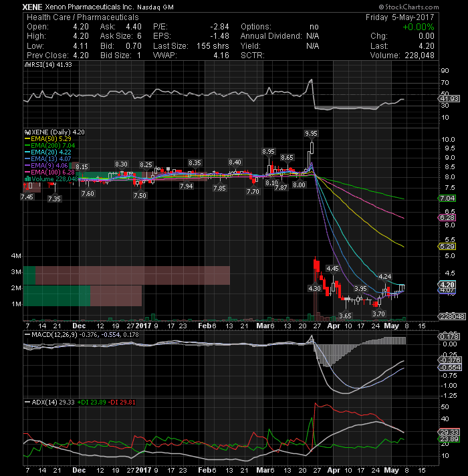Click the 5.29 EMA axis value tag
The height and width of the screenshot is (476, 468).
point(447,246)
